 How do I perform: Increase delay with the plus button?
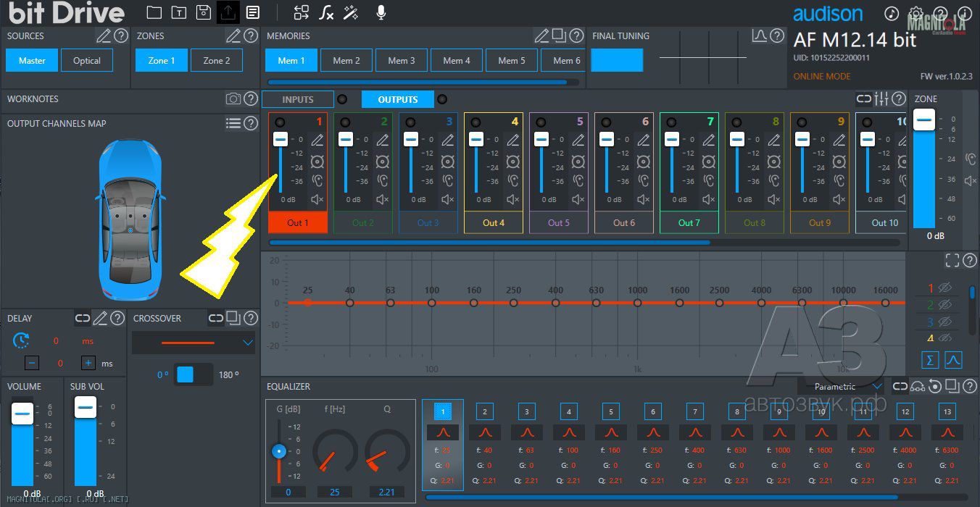click(88, 363)
